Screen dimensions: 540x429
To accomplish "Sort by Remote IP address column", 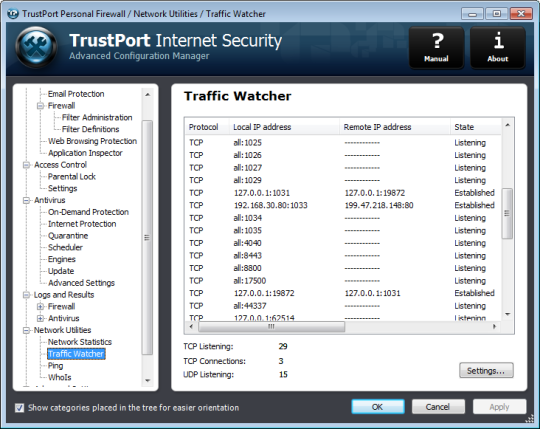I will click(x=395, y=127).
